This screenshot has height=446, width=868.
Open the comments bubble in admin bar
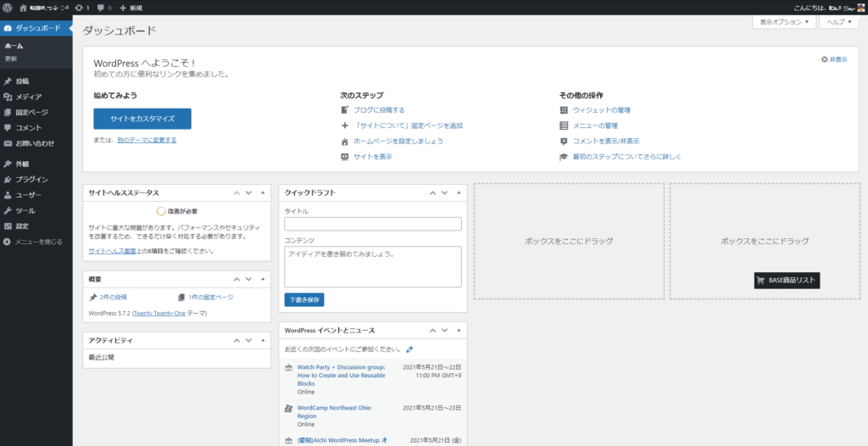coord(104,8)
